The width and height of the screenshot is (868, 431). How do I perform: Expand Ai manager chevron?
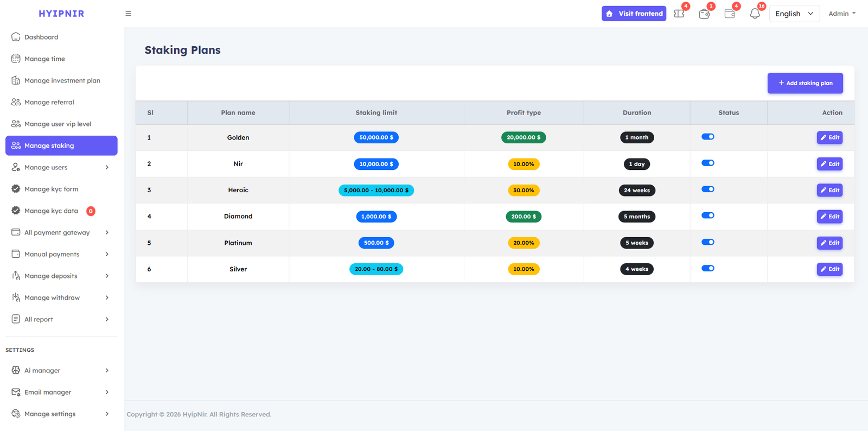click(107, 370)
